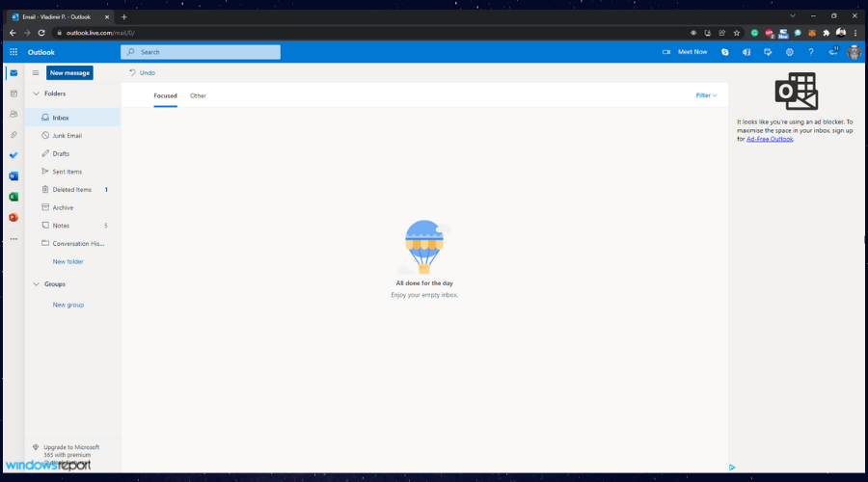The width and height of the screenshot is (868, 482).
Task: Open the Chrome profile avatar
Action: pos(841,33)
